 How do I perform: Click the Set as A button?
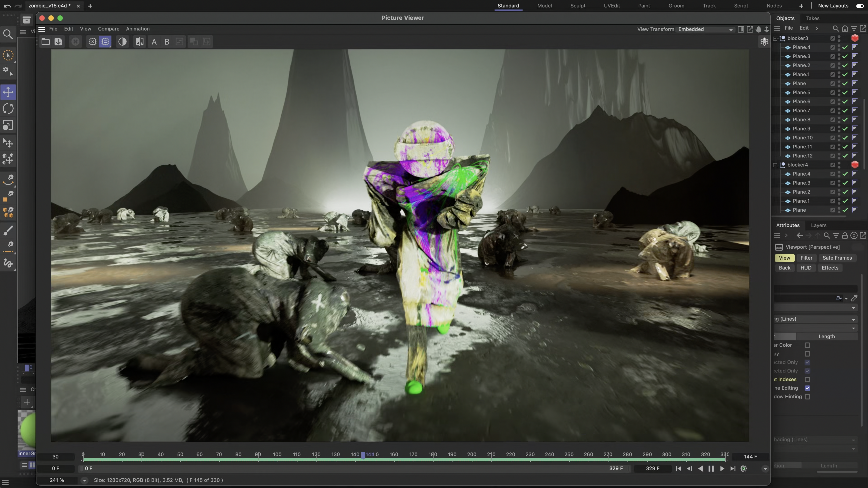coord(154,42)
